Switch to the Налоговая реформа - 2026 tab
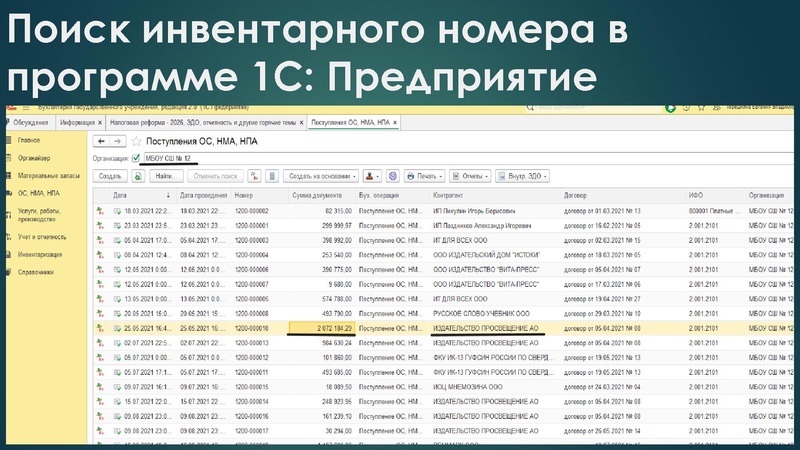 203,122
